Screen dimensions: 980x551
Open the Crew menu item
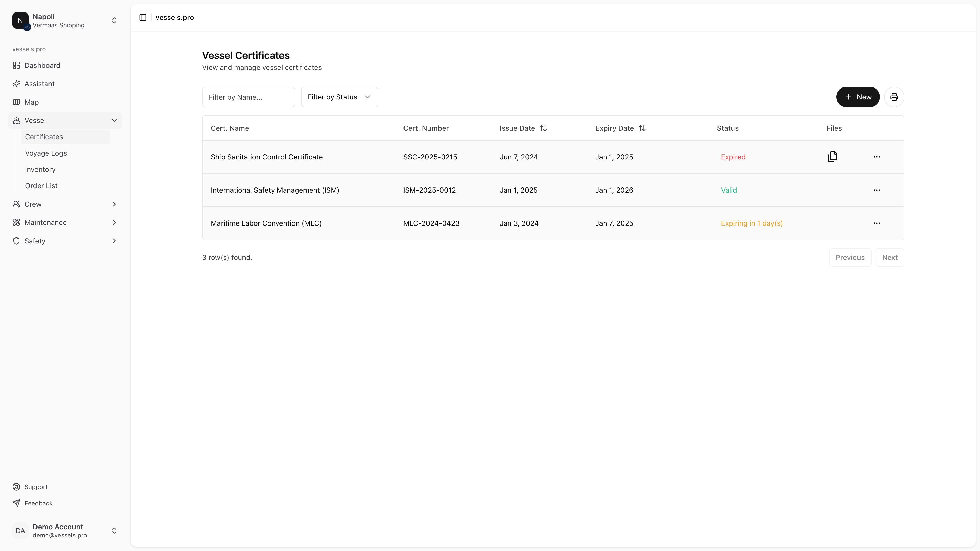tap(65, 204)
